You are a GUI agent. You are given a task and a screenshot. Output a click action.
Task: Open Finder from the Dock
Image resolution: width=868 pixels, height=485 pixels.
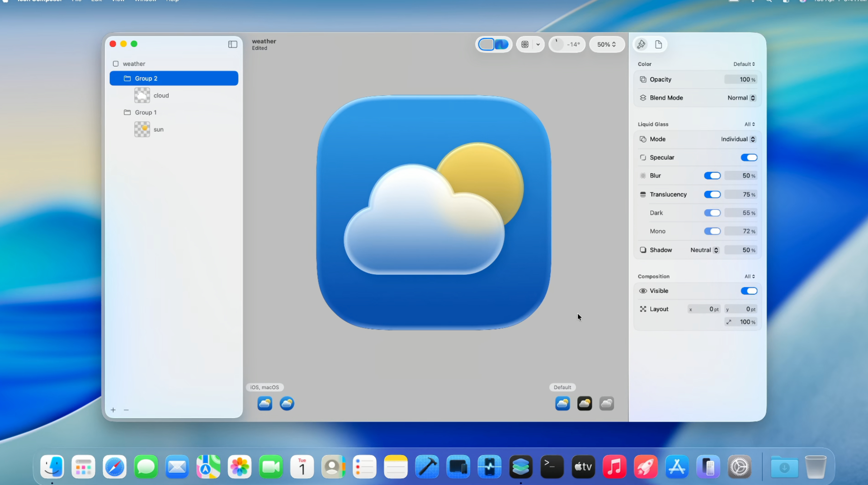click(x=52, y=467)
